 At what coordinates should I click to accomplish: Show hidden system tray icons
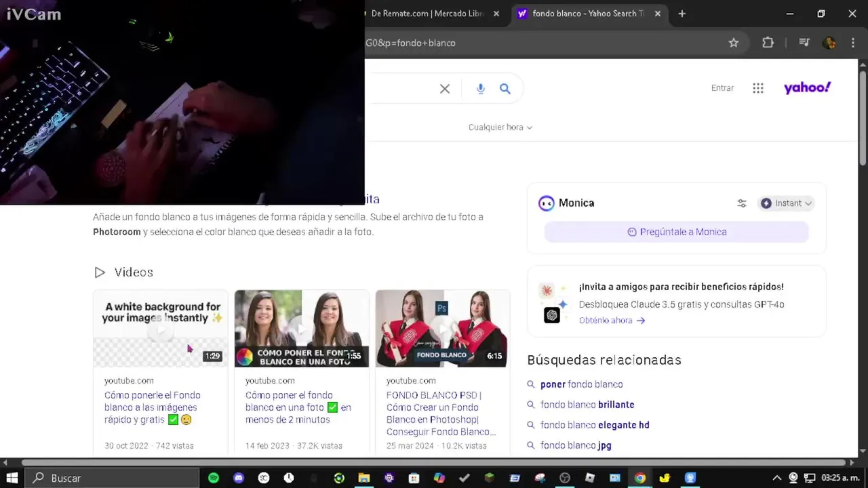pyautogui.click(x=777, y=478)
